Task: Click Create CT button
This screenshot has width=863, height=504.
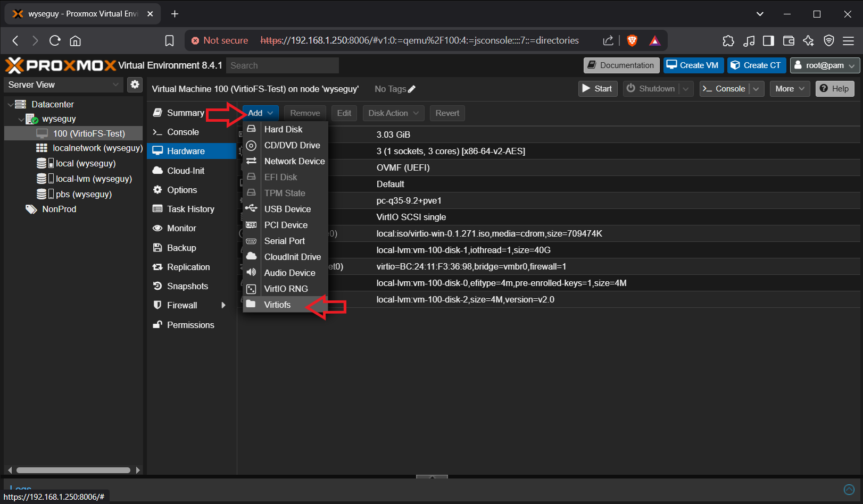Action: tap(756, 65)
